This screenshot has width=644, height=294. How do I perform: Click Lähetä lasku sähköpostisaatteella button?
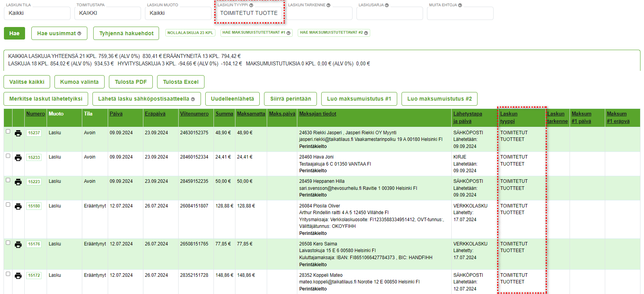(x=147, y=99)
